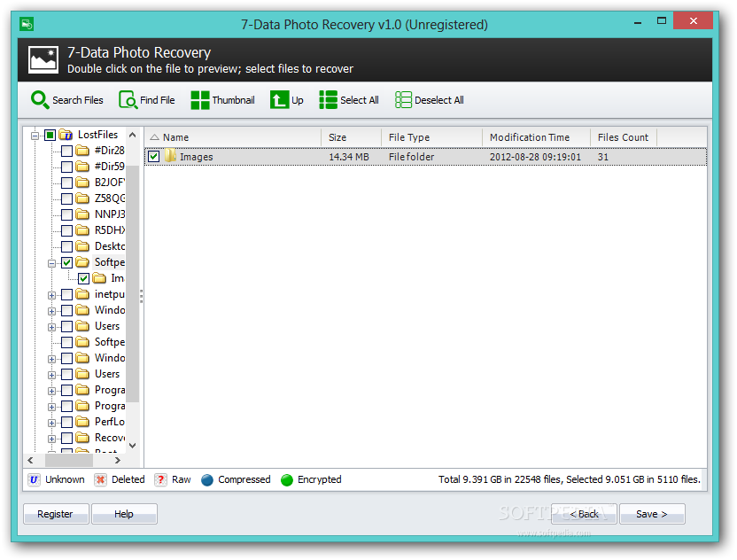The width and height of the screenshot is (737, 560).
Task: Switch to Thumbnail view
Action: point(222,99)
